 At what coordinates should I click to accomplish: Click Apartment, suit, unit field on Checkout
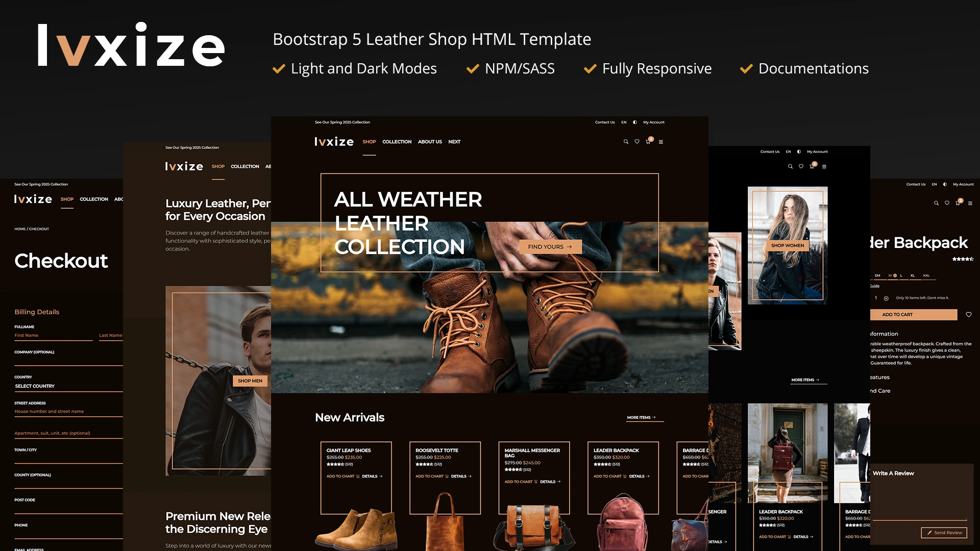[68, 434]
